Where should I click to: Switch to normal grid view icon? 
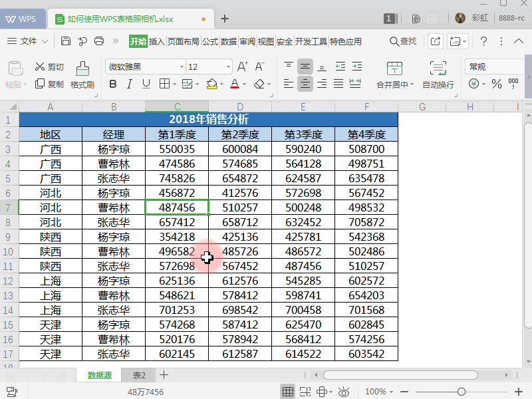(288, 392)
